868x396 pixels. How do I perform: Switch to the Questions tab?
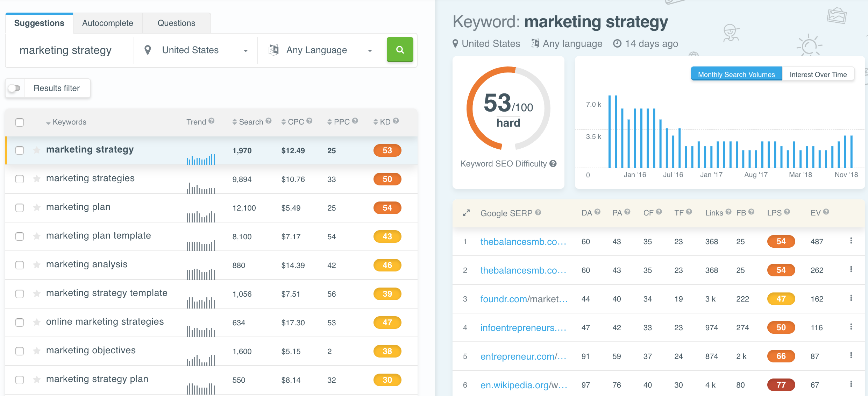tap(177, 23)
